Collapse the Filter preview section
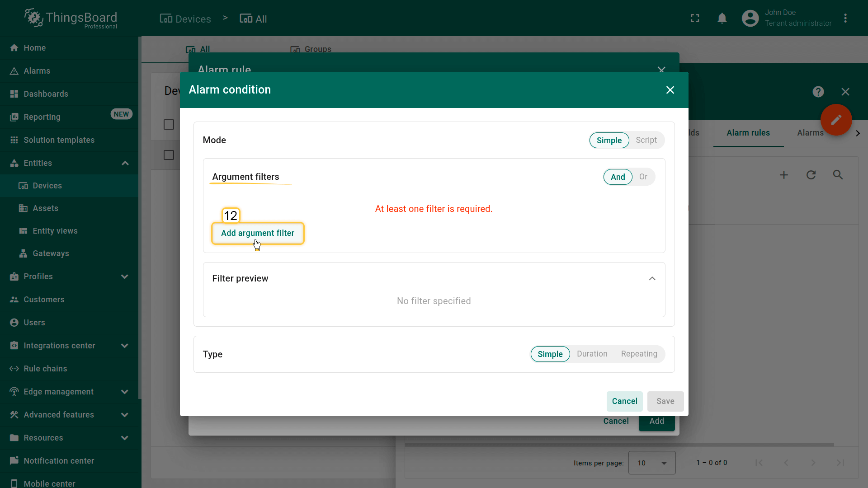The width and height of the screenshot is (868, 488). [652, 278]
